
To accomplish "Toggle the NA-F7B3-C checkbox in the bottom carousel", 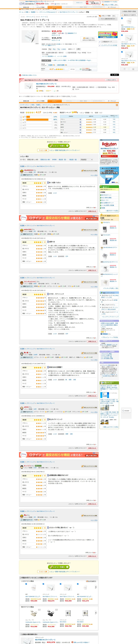I will (x=61, y=584).
